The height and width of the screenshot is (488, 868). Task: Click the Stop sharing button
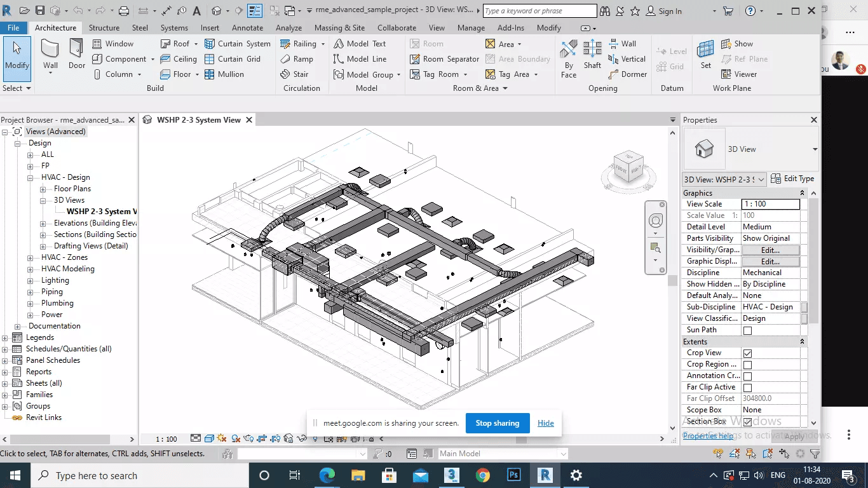(497, 423)
